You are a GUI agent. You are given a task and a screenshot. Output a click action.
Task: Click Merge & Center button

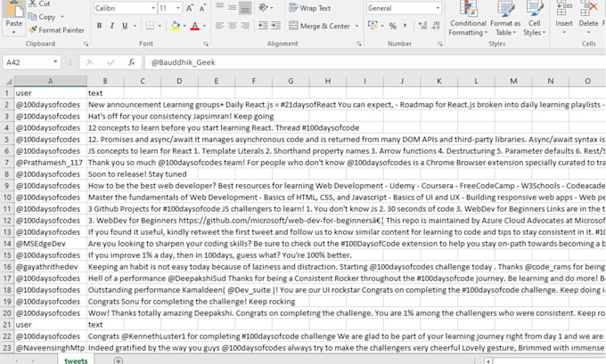pyautogui.click(x=319, y=26)
